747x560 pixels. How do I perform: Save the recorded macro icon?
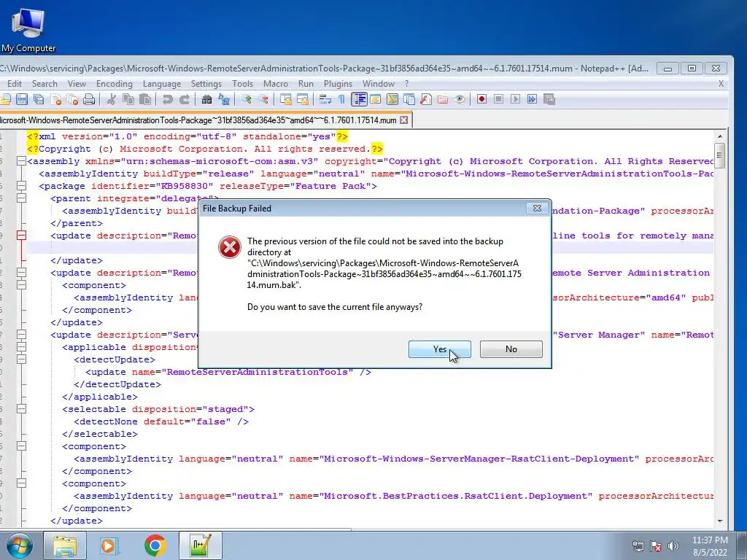pos(549,99)
